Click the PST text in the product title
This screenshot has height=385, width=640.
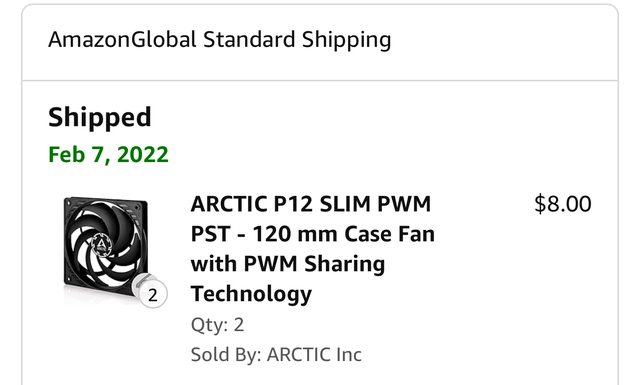[211, 234]
